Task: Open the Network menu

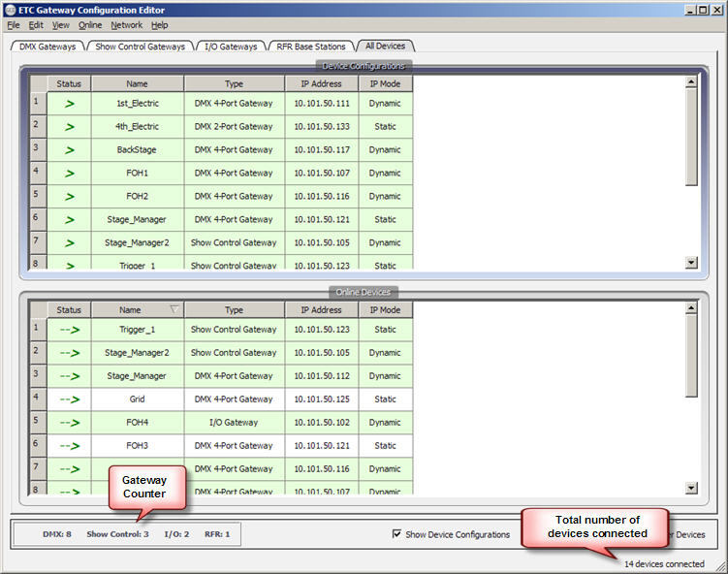Action: tap(126, 25)
